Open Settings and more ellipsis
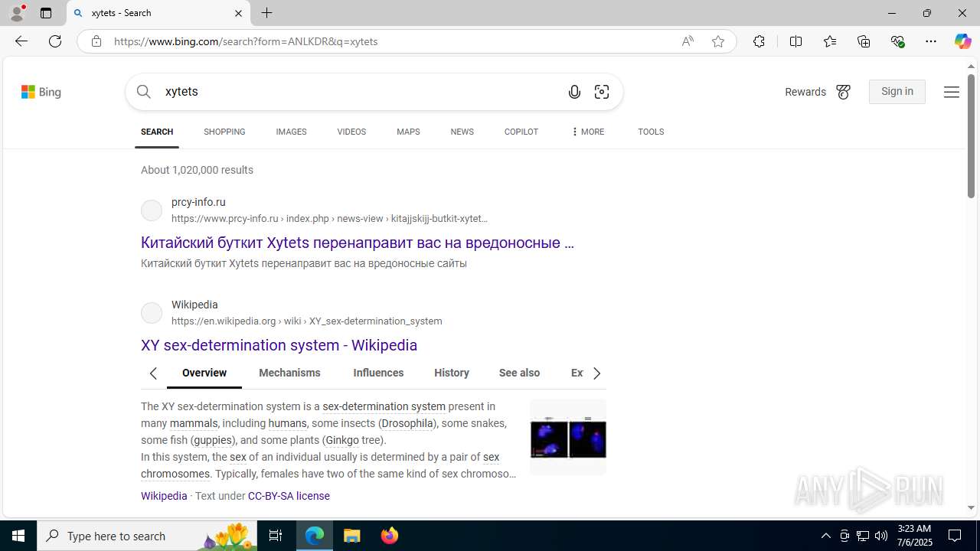Image resolution: width=980 pixels, height=551 pixels. (x=931, y=41)
